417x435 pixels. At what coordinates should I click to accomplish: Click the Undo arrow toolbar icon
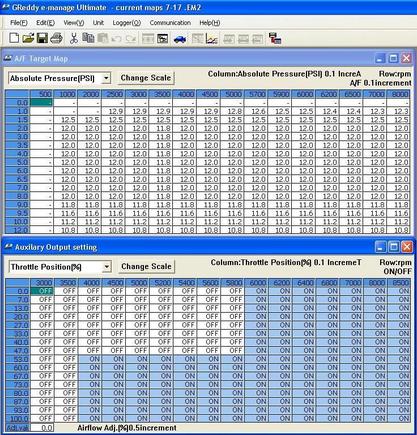[x=116, y=39]
